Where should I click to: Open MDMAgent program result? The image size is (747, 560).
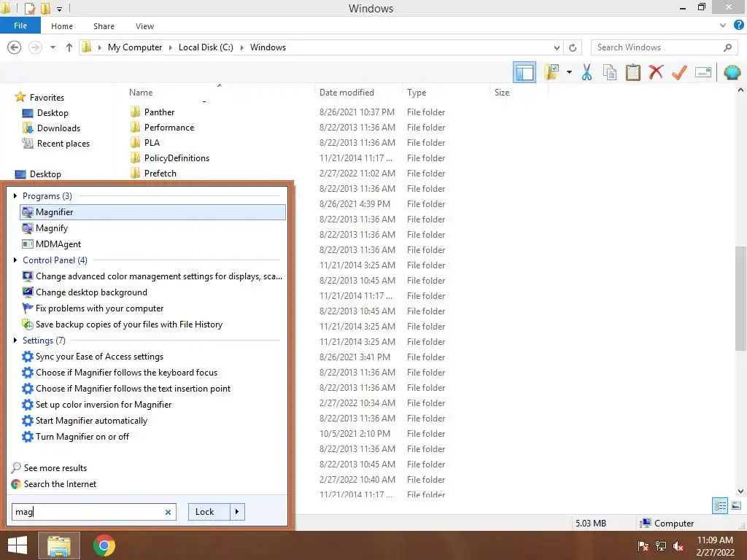[x=58, y=244]
